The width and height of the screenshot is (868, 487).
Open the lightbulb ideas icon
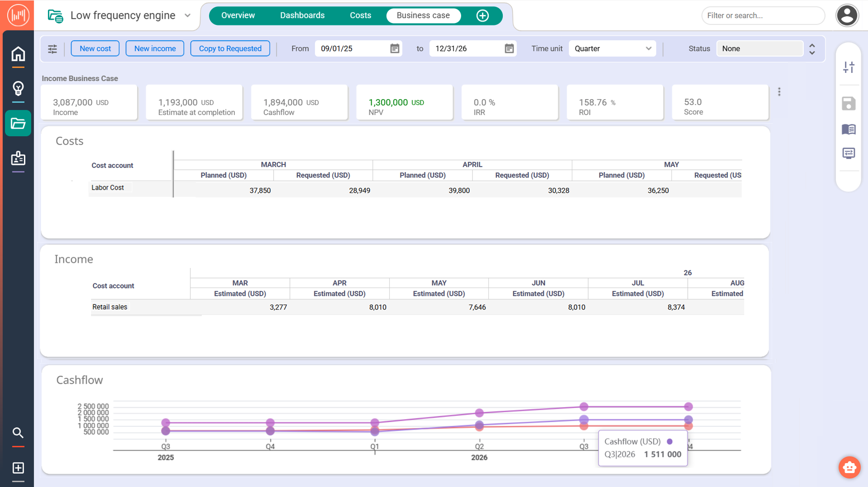(x=18, y=88)
